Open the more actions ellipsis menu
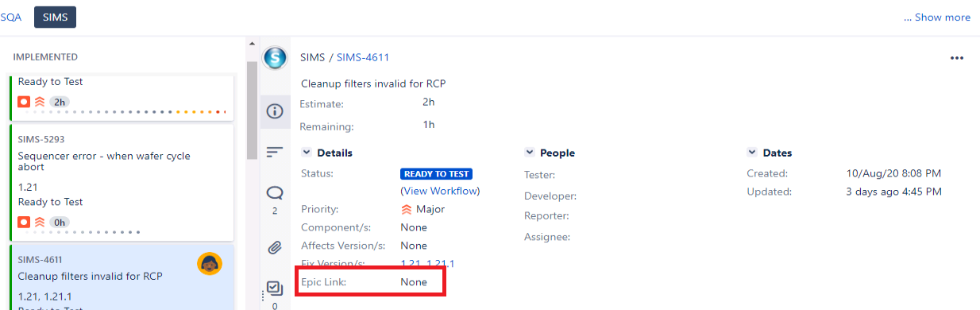This screenshot has width=980, height=310. click(x=957, y=58)
